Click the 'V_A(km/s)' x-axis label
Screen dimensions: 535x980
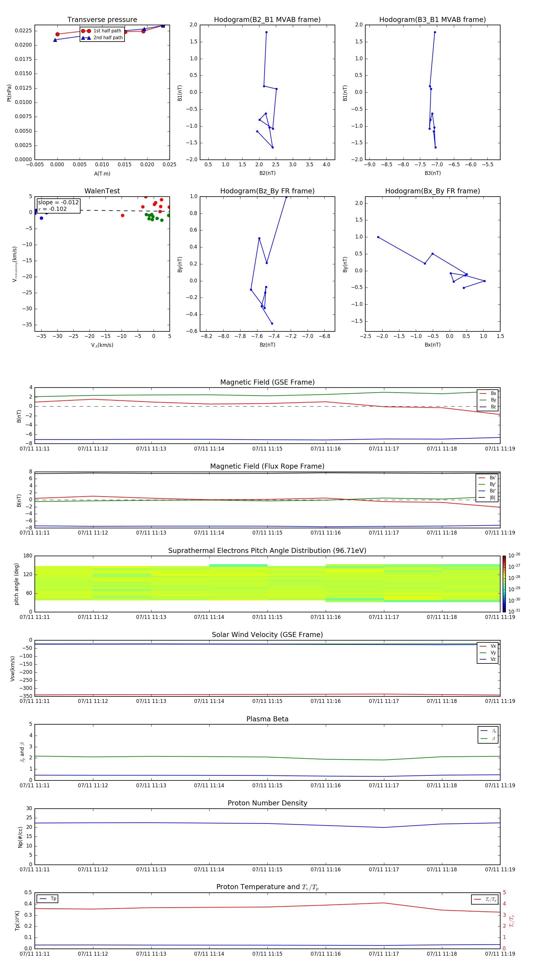tap(102, 345)
